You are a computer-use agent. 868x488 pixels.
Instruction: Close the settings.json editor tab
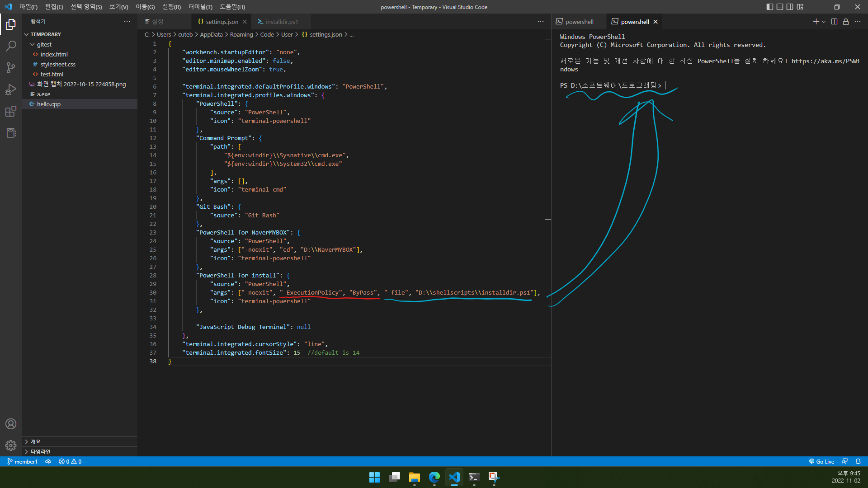pos(245,22)
